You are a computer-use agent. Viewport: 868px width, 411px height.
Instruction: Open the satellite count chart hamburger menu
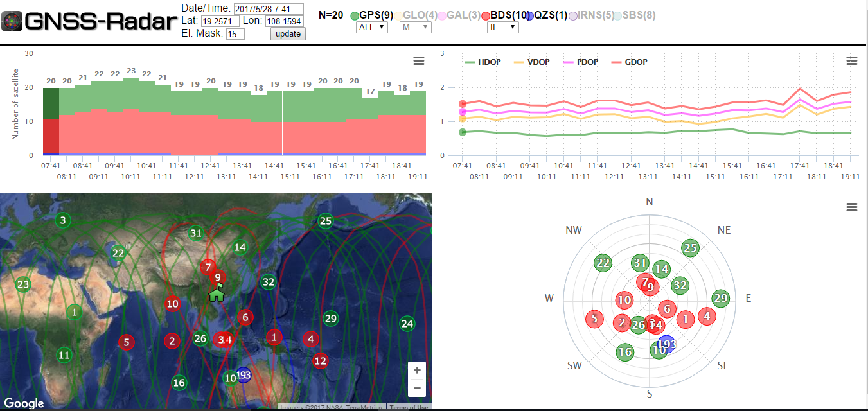tap(419, 60)
